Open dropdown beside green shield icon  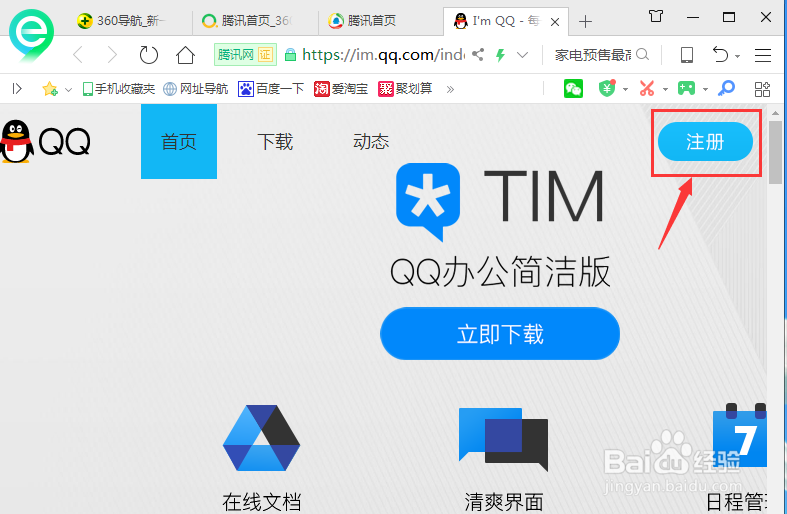625,89
